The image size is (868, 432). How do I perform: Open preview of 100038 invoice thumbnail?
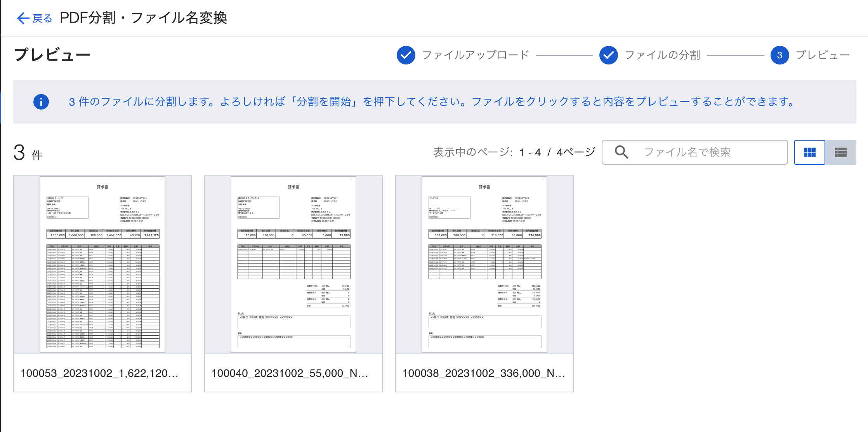pos(484,264)
